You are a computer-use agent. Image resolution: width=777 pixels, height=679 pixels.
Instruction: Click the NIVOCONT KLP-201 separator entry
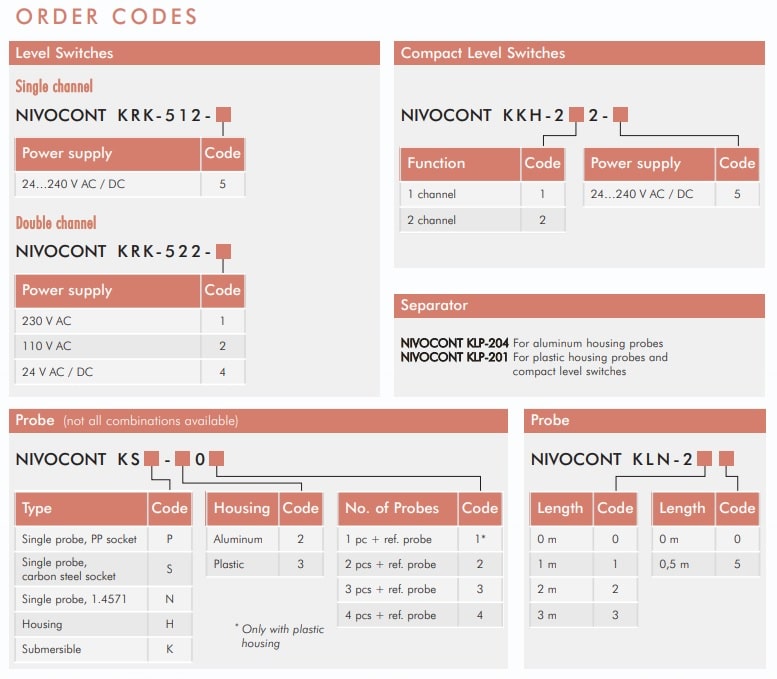point(534,364)
